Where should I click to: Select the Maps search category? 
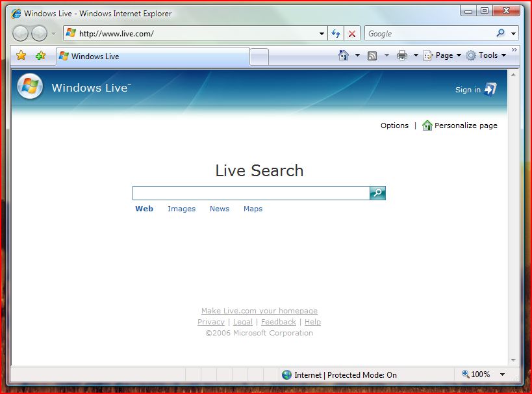253,209
